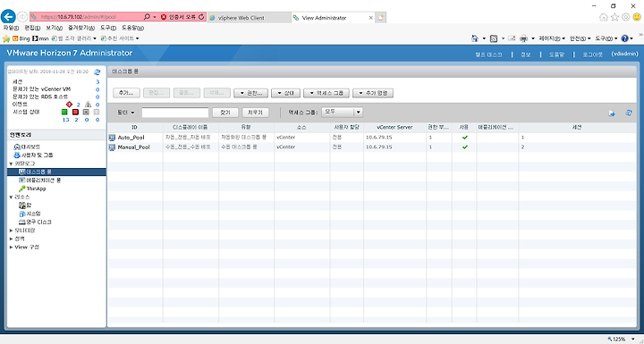Click the 찾기 (Find) button

(225, 113)
